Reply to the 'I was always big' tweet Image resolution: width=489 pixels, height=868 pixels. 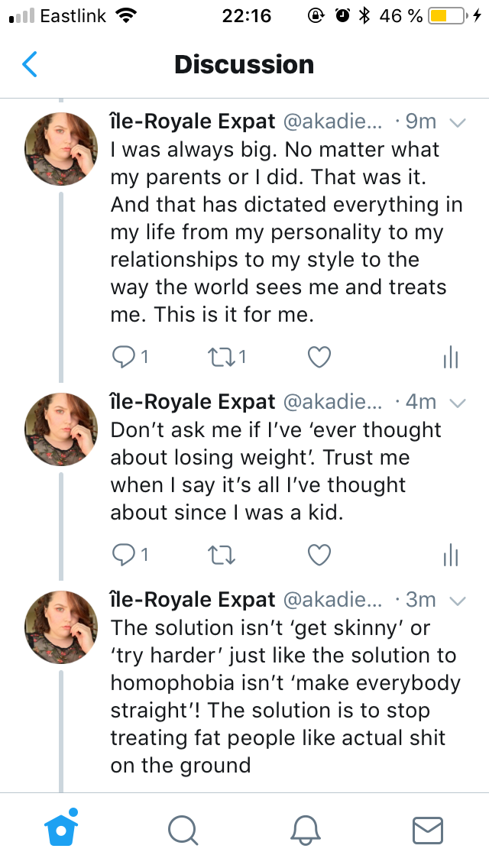pyautogui.click(x=123, y=357)
